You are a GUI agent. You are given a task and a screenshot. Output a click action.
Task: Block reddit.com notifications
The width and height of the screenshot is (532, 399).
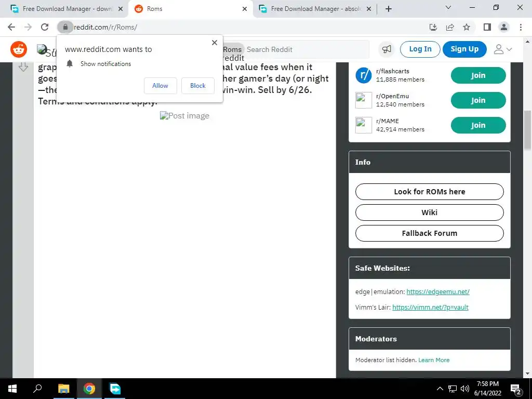(x=198, y=86)
